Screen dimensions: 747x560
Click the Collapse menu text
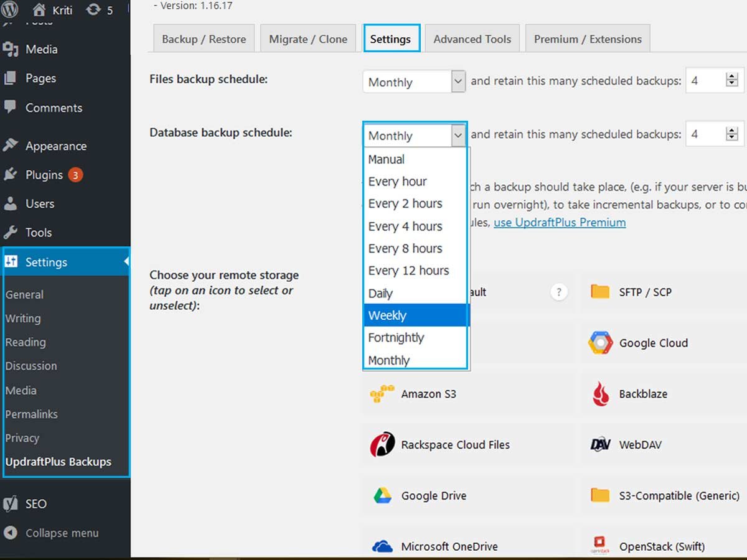[x=62, y=533]
